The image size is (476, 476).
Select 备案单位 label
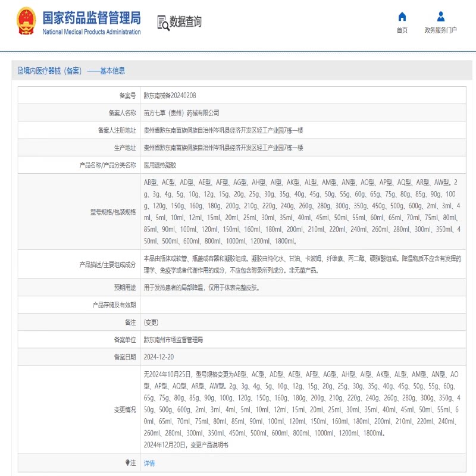[125, 339]
